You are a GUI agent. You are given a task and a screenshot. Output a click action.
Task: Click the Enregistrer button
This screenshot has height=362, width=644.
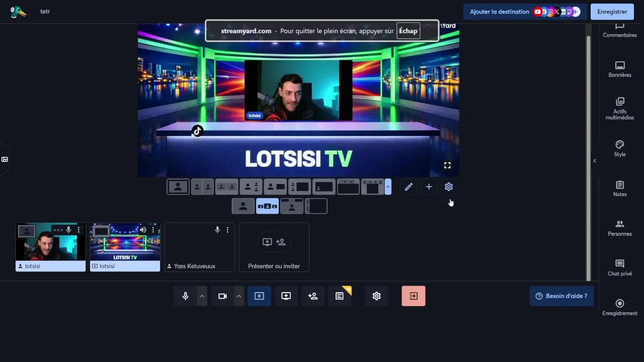tap(612, 12)
